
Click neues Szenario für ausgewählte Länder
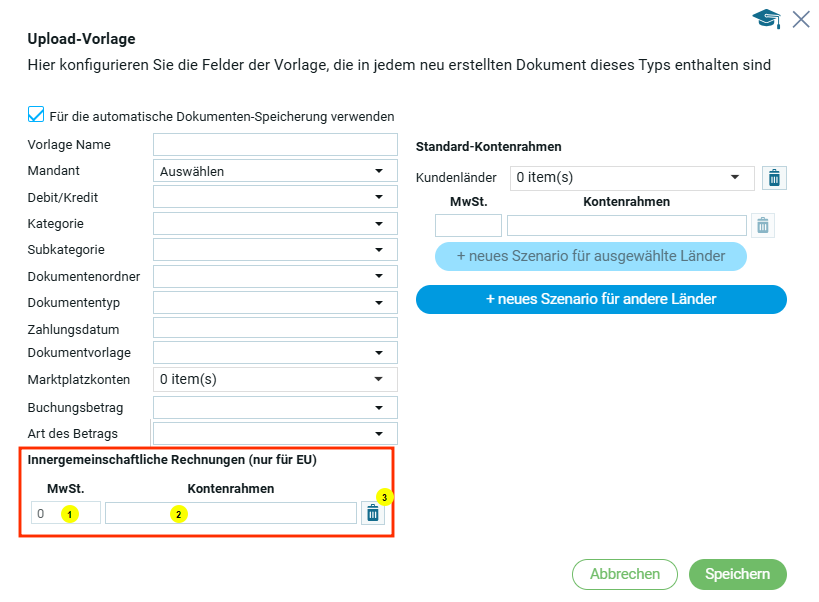click(591, 256)
